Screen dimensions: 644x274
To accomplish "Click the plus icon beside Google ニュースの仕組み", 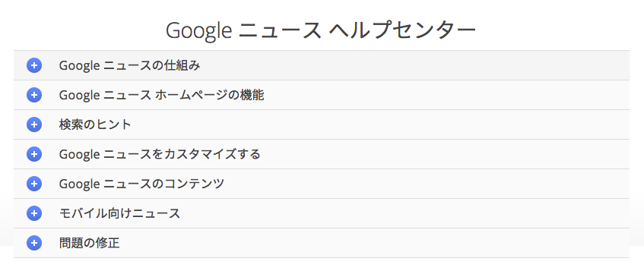I will point(34,65).
